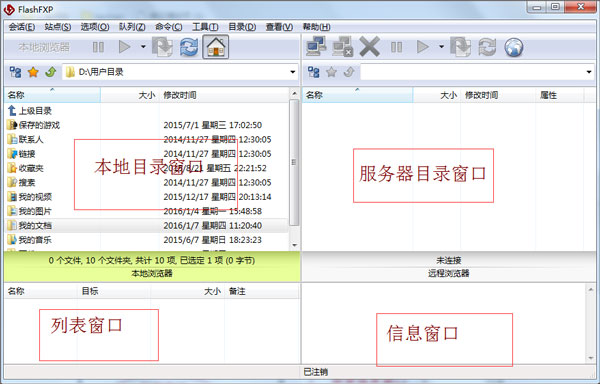
Task: Select the 我的文档 folder
Action: (29, 225)
